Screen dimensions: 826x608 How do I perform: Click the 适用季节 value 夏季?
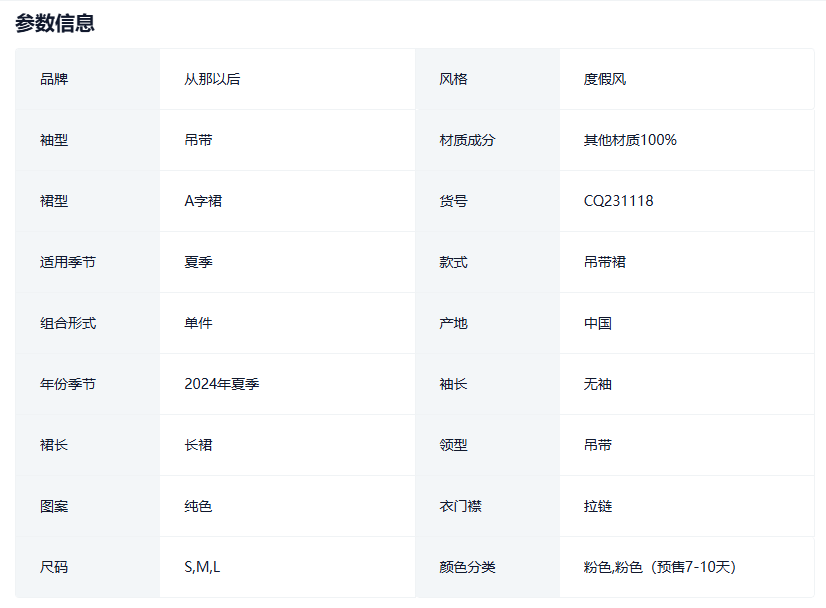(198, 262)
